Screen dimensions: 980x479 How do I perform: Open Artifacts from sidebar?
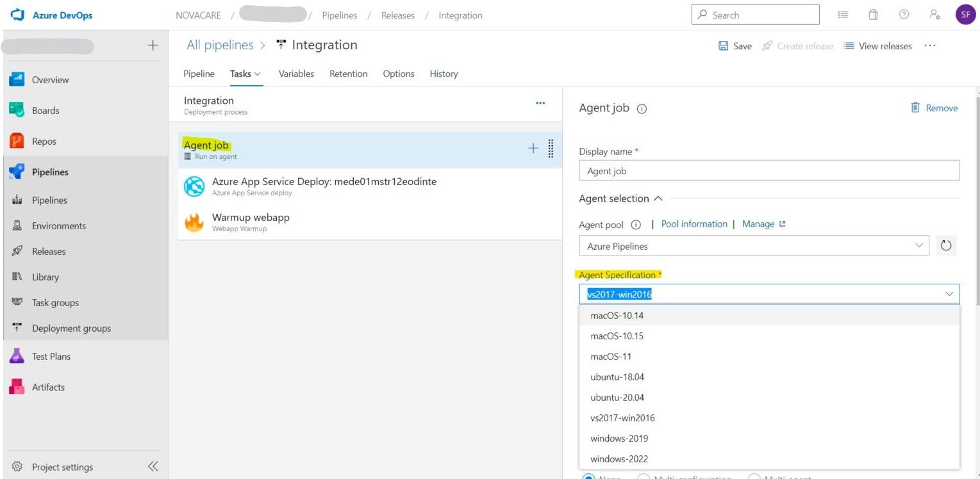coord(48,387)
